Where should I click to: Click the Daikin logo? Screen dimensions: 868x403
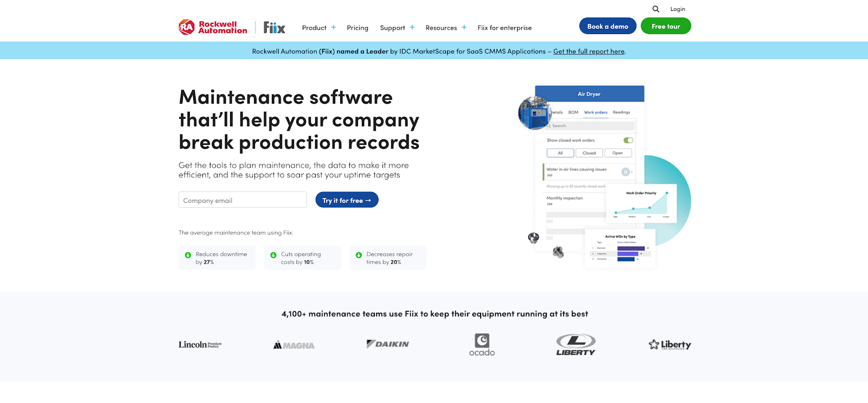(x=388, y=344)
